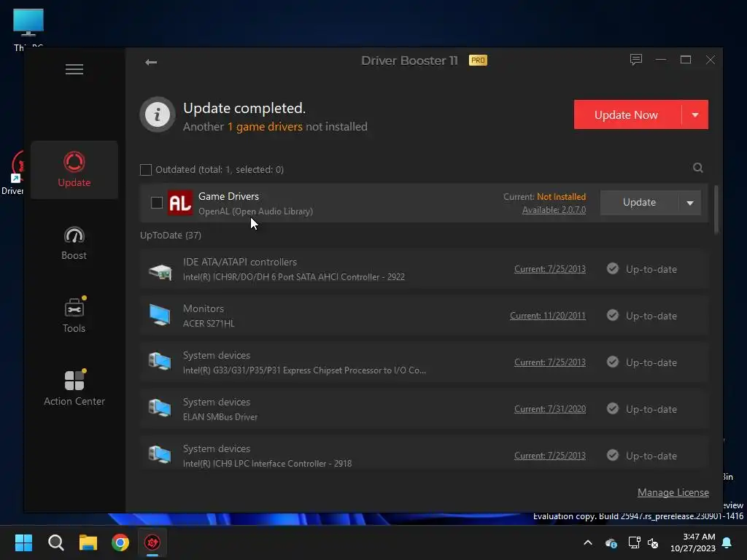The height and width of the screenshot is (560, 747).
Task: Click the ELAN SMBus Driver device icon
Action: (x=160, y=408)
